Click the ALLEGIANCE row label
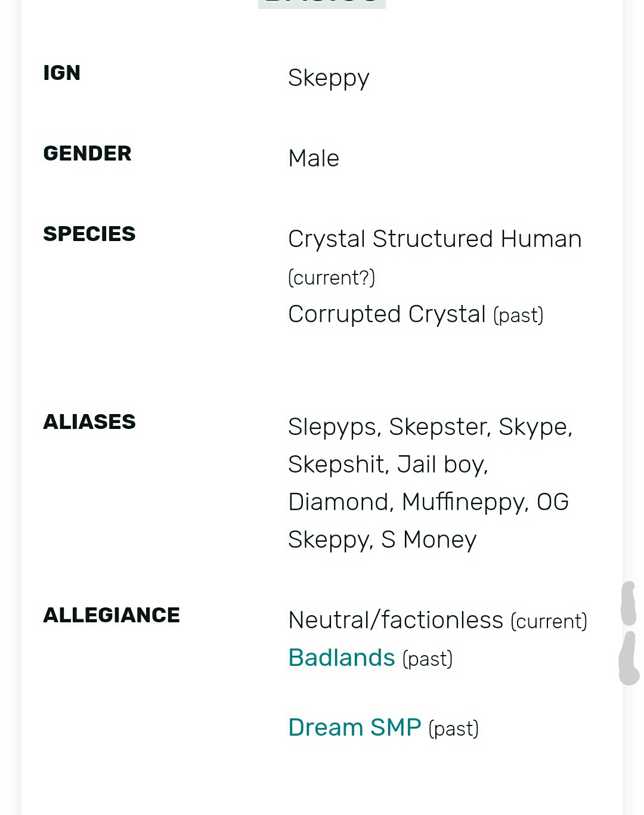Screen dimensions: 644x815 112,615
